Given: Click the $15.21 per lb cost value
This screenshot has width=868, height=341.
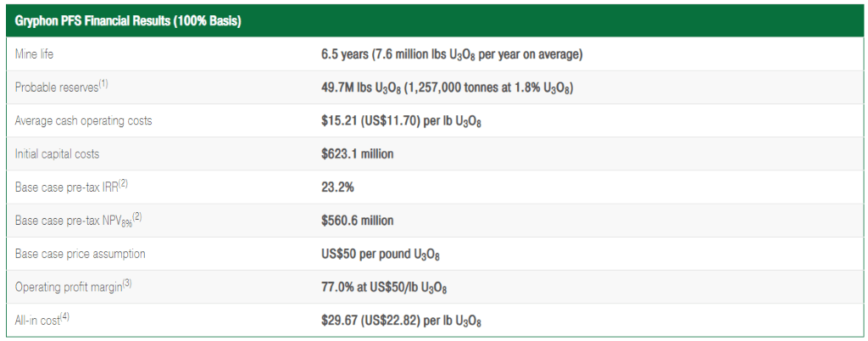Looking at the screenshot, I should pos(401,121).
